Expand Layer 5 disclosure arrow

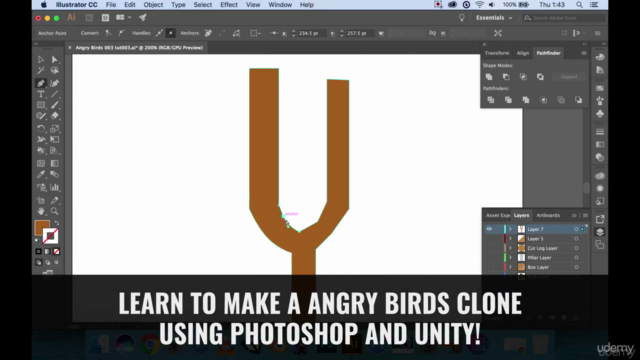(x=510, y=239)
